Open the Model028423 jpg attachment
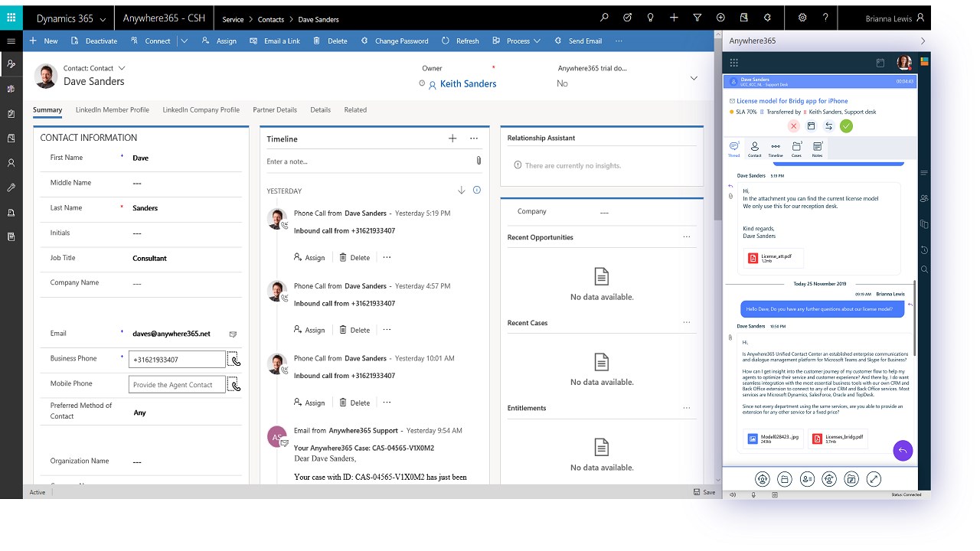Image resolution: width=980 pixels, height=551 pixels. coord(774,439)
